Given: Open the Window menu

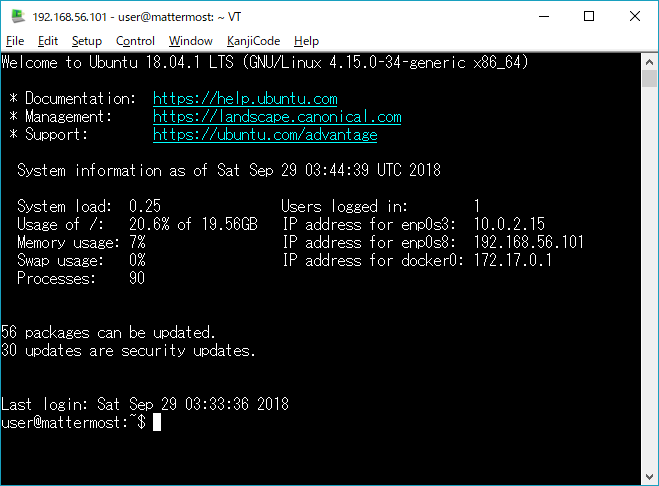Looking at the screenshot, I should pos(190,41).
